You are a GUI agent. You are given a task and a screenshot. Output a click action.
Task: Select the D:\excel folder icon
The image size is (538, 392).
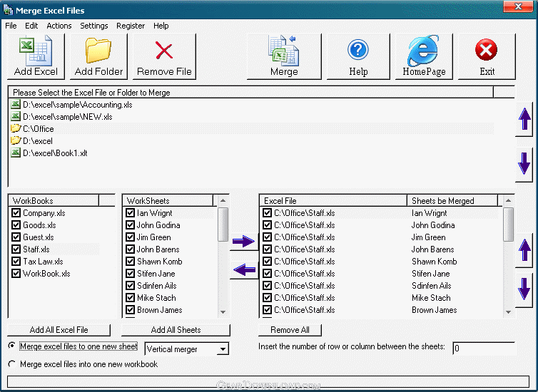click(16, 140)
